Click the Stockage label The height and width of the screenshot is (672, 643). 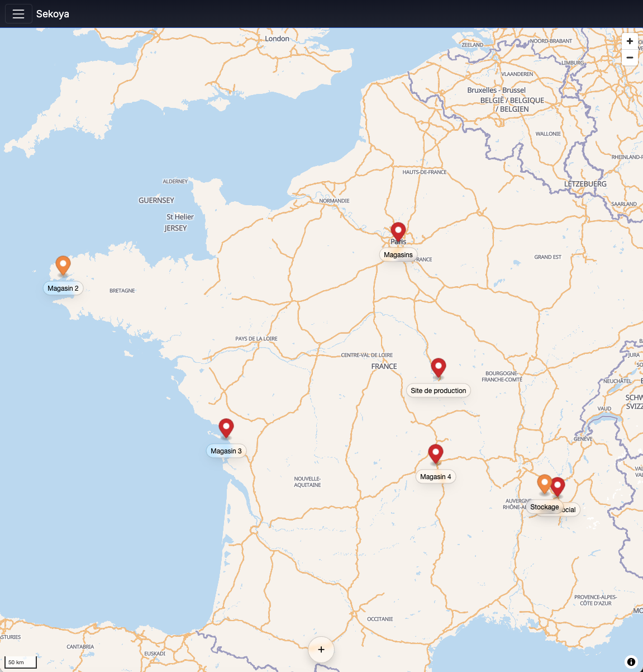point(545,507)
